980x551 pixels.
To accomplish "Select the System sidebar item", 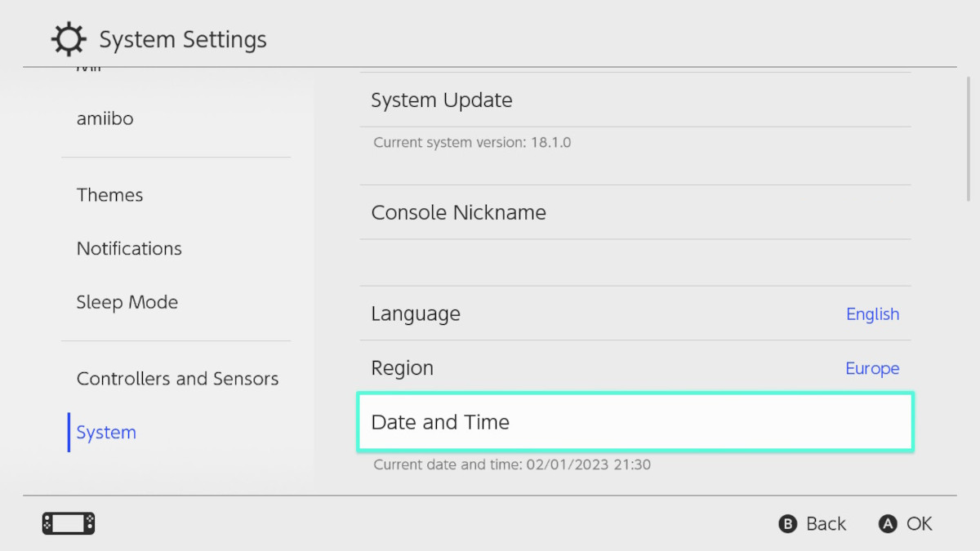I will point(106,433).
